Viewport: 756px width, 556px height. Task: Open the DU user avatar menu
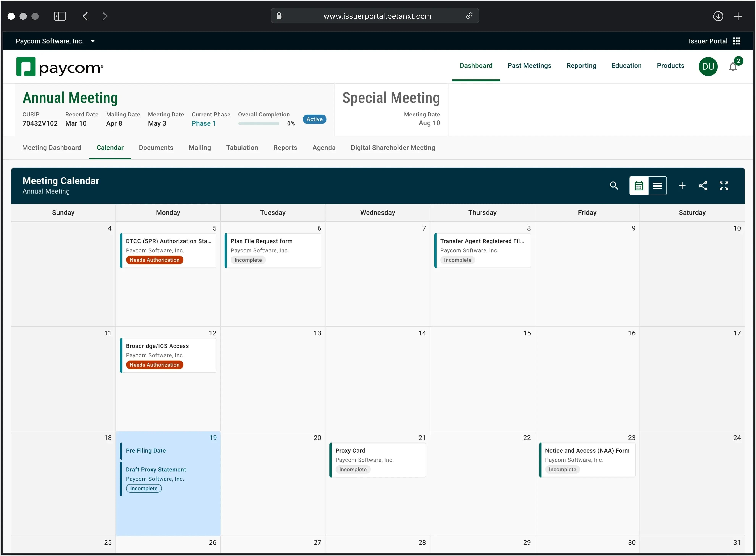tap(708, 67)
